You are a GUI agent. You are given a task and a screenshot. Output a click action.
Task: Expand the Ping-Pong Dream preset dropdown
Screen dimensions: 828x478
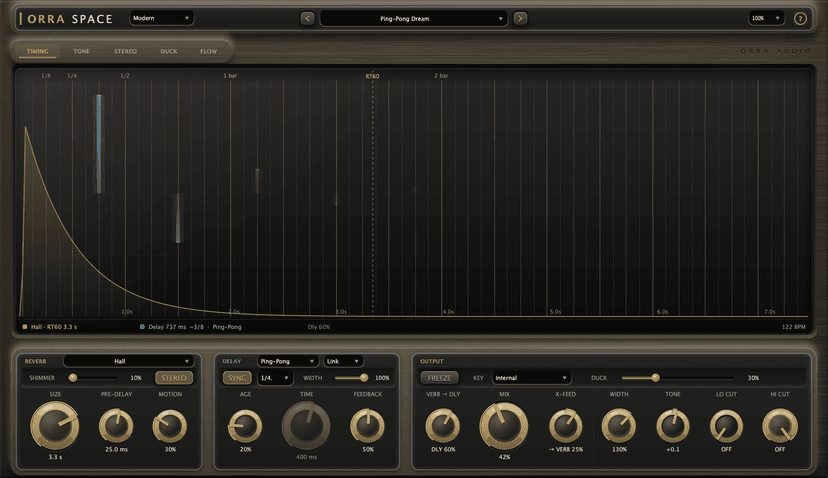(413, 18)
